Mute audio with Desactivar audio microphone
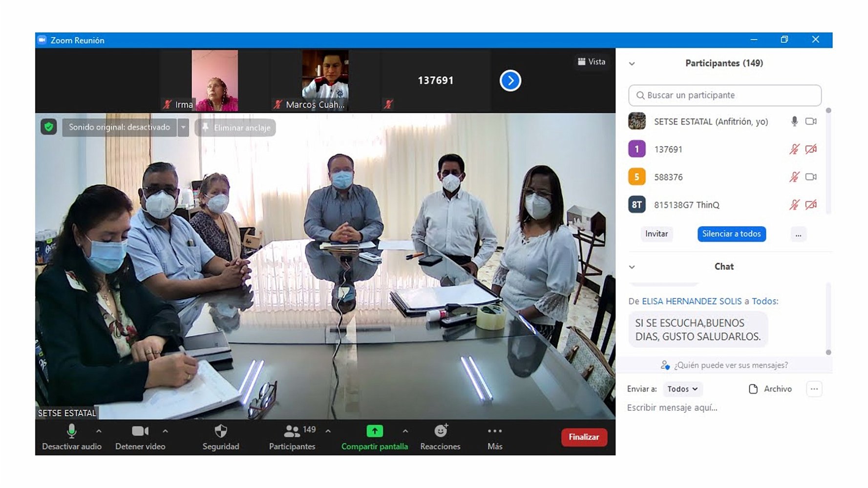This screenshot has width=868, height=488. coord(72,437)
